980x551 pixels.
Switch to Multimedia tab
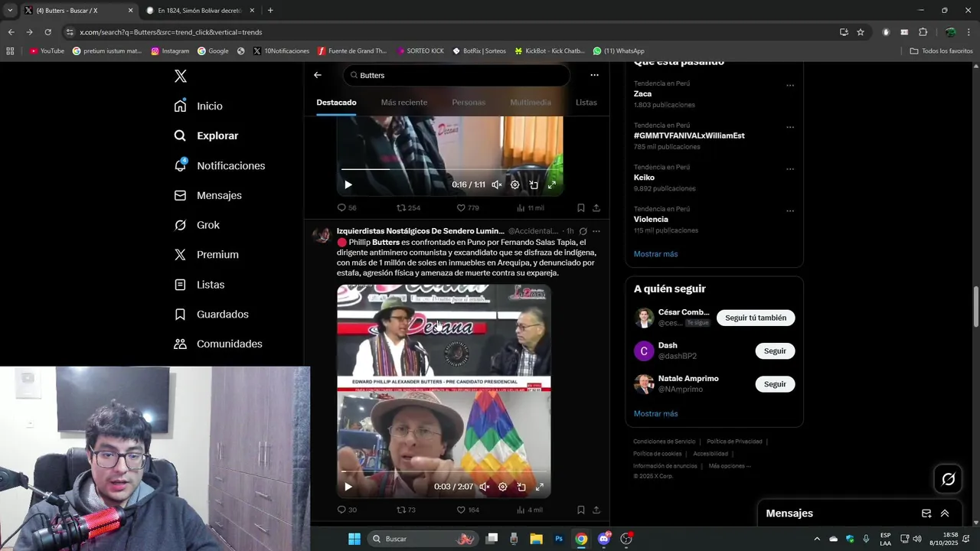pos(531,103)
